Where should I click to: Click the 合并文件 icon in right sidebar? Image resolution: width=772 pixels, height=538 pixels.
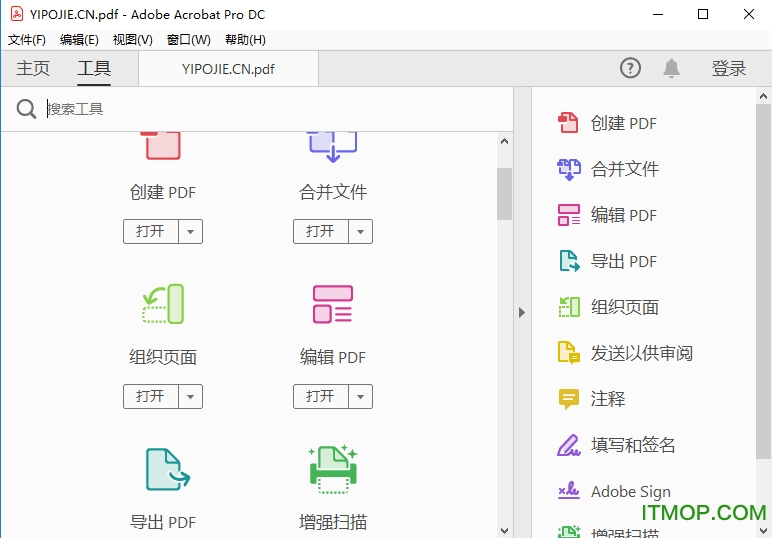(x=569, y=169)
